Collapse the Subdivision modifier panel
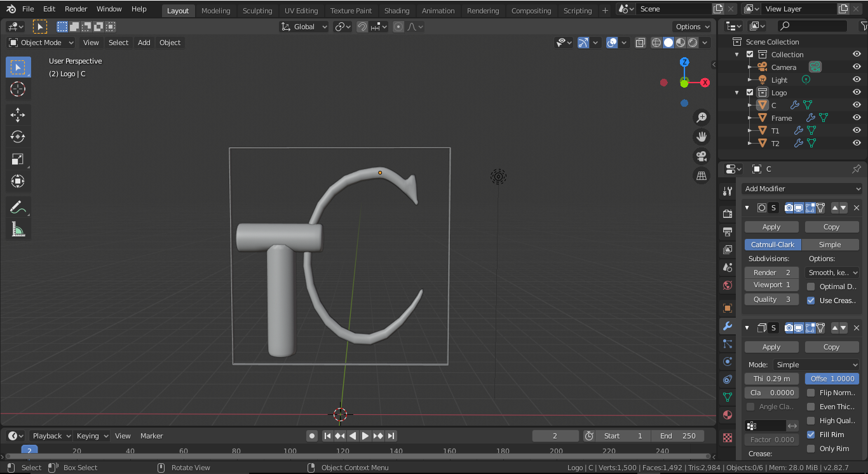This screenshot has height=474, width=868. point(747,208)
